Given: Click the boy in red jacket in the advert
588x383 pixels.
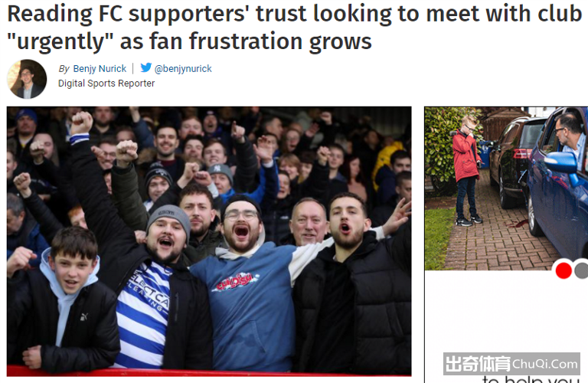Looking at the screenshot, I should coord(465,171).
